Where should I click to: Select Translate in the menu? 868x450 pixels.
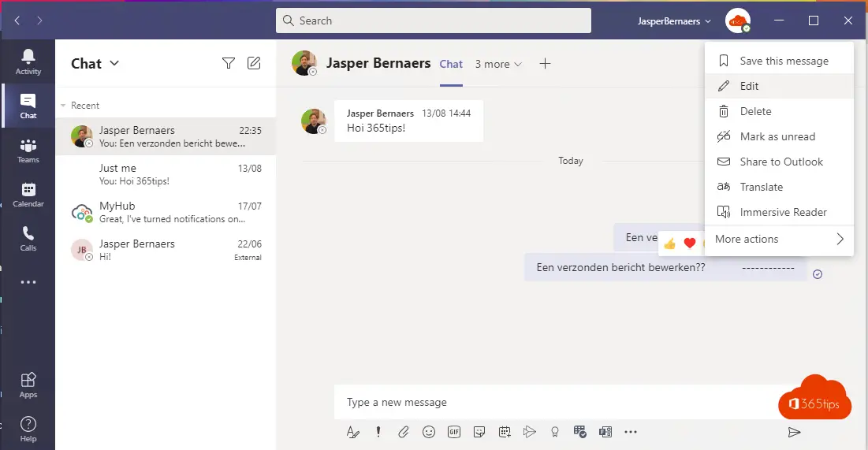[x=780, y=187]
